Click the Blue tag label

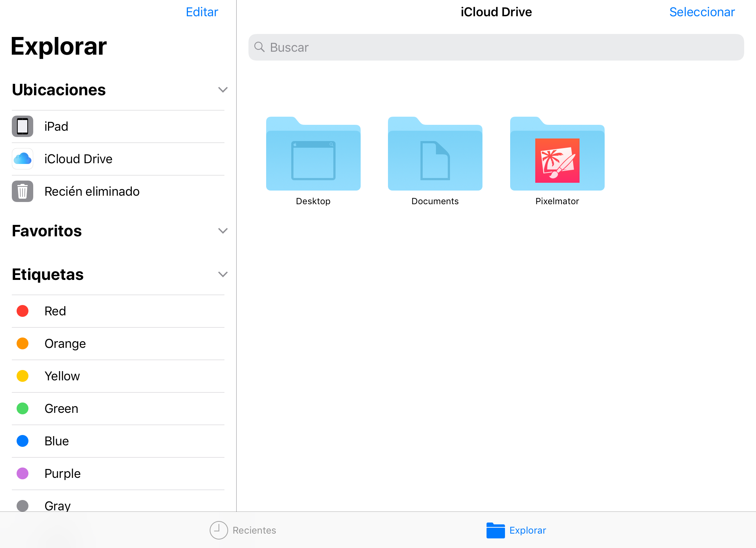pos(56,441)
